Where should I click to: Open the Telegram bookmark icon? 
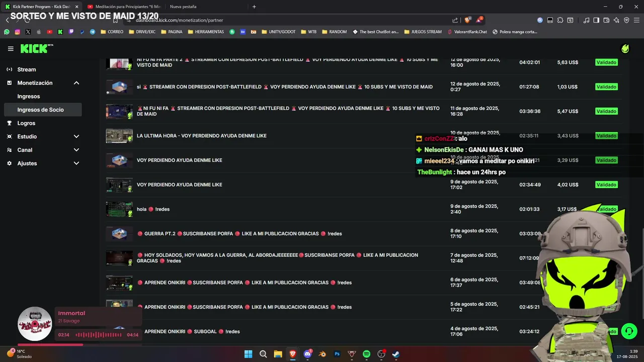click(x=93, y=32)
